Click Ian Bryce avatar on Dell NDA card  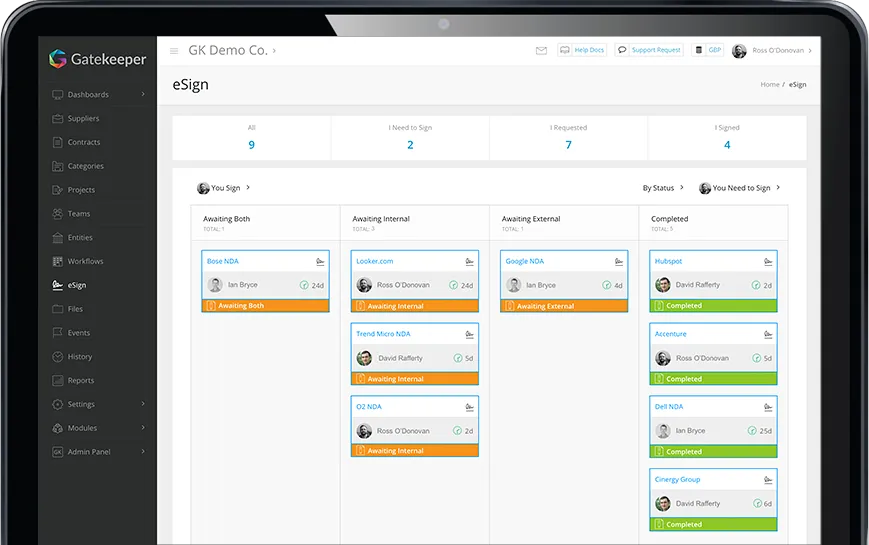(663, 430)
